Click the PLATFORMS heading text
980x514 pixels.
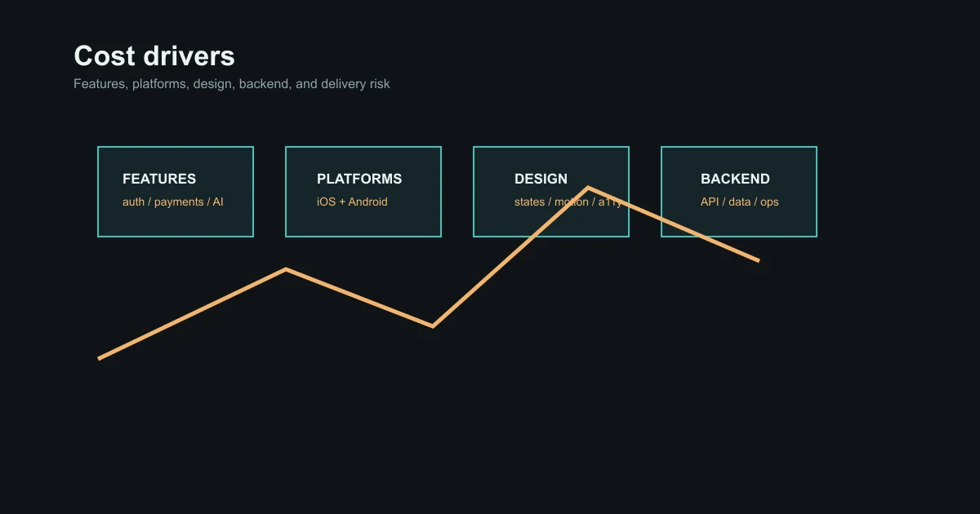359,179
